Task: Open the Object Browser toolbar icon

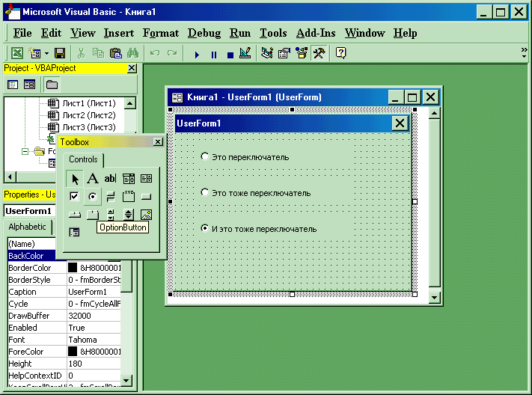Action: coord(302,53)
